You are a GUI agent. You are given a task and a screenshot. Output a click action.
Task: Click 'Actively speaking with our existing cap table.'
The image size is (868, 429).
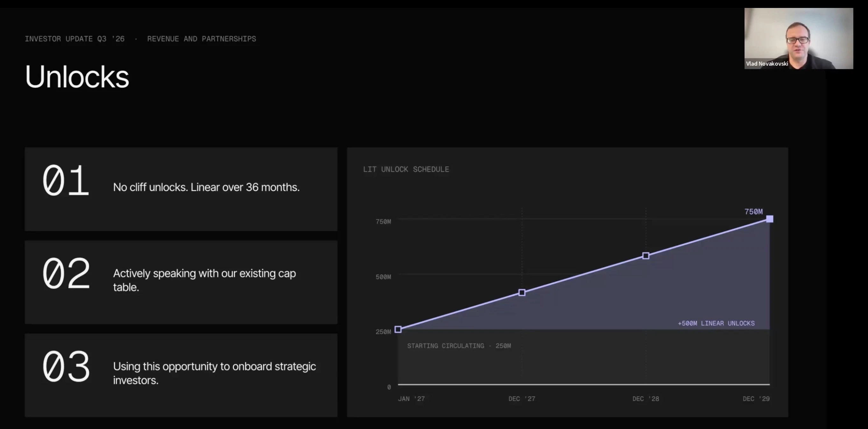click(204, 280)
